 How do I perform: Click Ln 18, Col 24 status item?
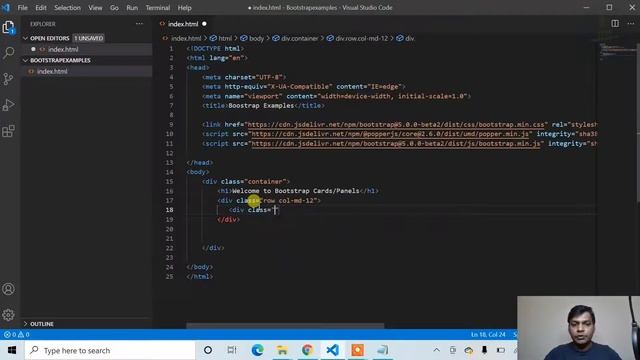pos(488,334)
